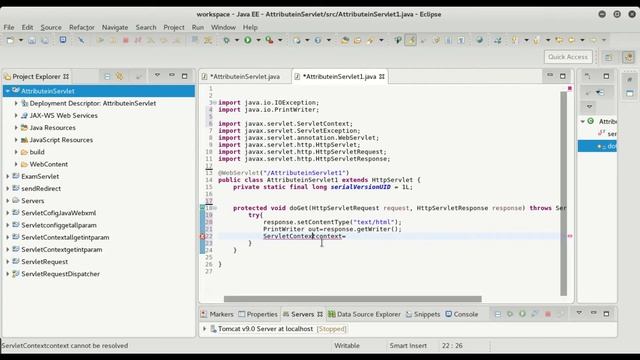Toggle Mark Occurrences toolbar button
640x360 pixels.
pyautogui.click(x=411, y=40)
